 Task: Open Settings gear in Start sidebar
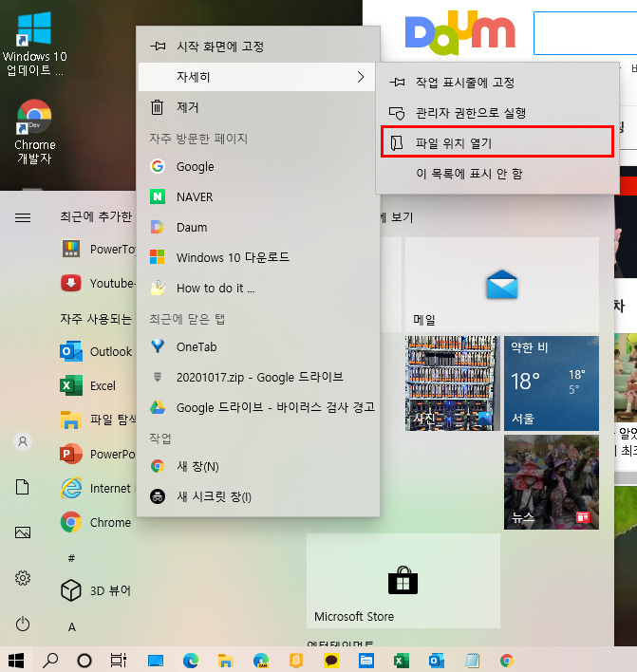point(23,578)
